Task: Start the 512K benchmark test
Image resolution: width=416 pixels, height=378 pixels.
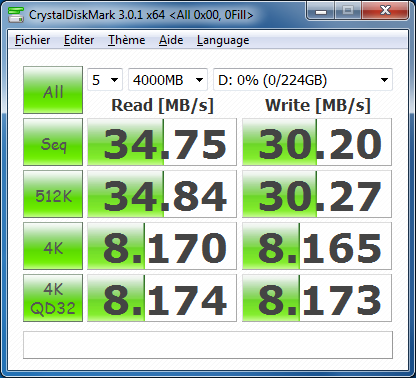Action: 53,194
